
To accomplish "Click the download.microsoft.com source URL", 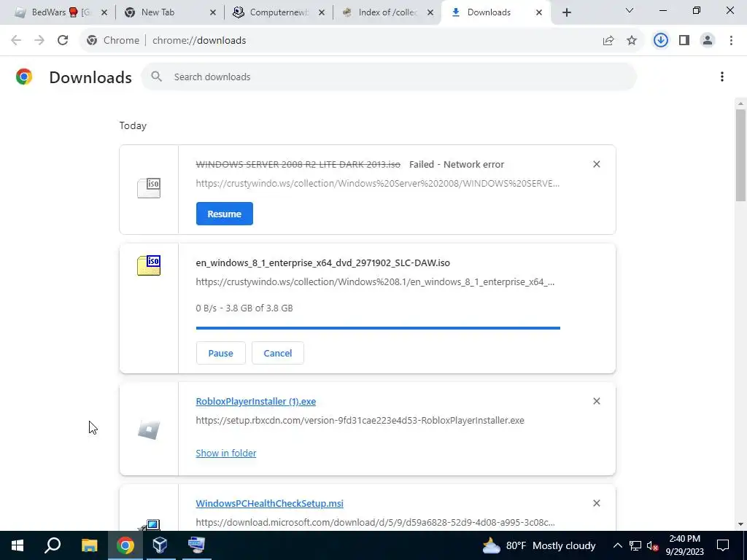I will (x=375, y=522).
